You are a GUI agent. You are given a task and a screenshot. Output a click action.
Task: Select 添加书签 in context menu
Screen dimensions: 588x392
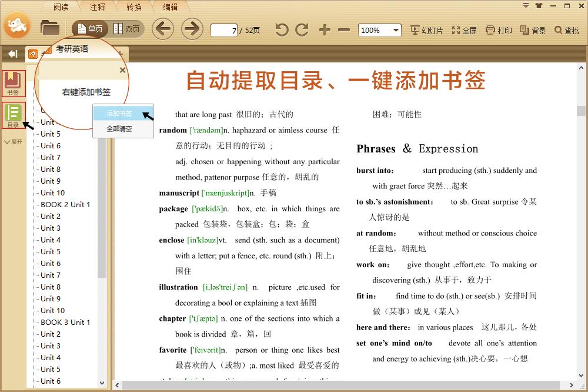(x=123, y=113)
